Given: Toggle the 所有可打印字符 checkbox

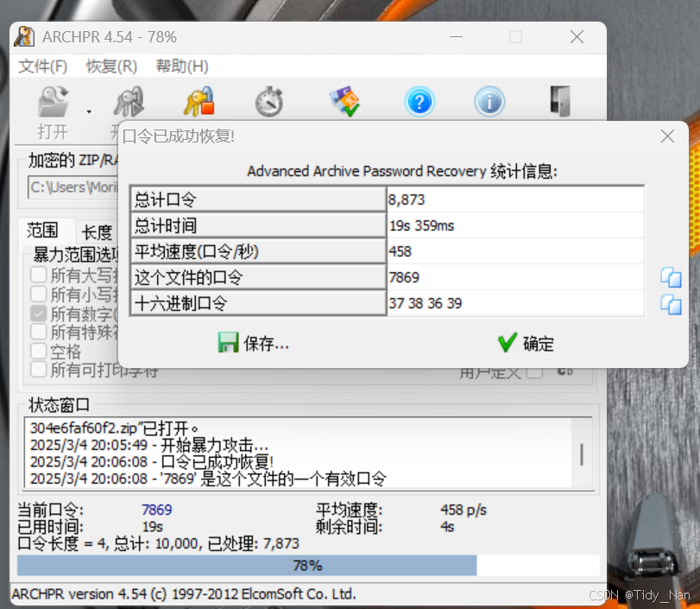Looking at the screenshot, I should click(x=38, y=370).
